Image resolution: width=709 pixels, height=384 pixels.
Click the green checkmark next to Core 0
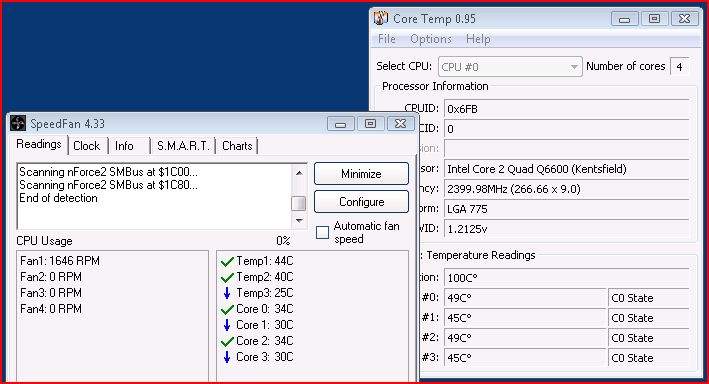click(227, 309)
